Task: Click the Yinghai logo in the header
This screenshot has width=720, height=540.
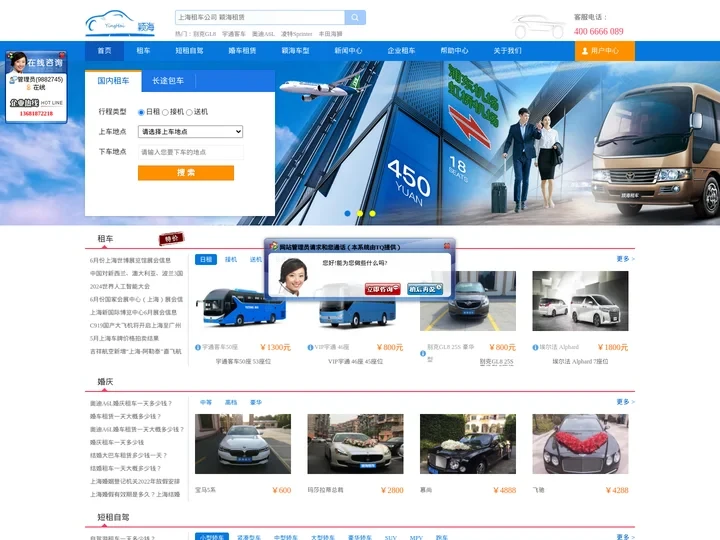Action: (x=120, y=23)
